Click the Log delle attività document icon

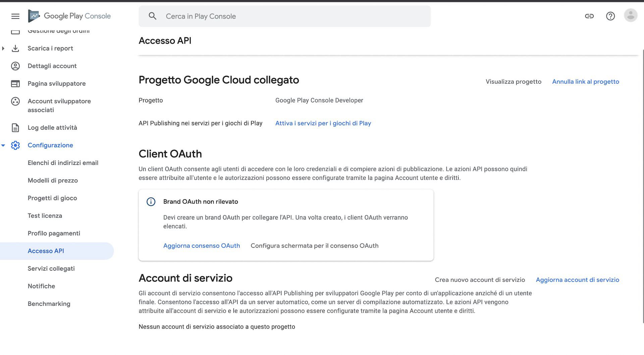click(x=15, y=128)
